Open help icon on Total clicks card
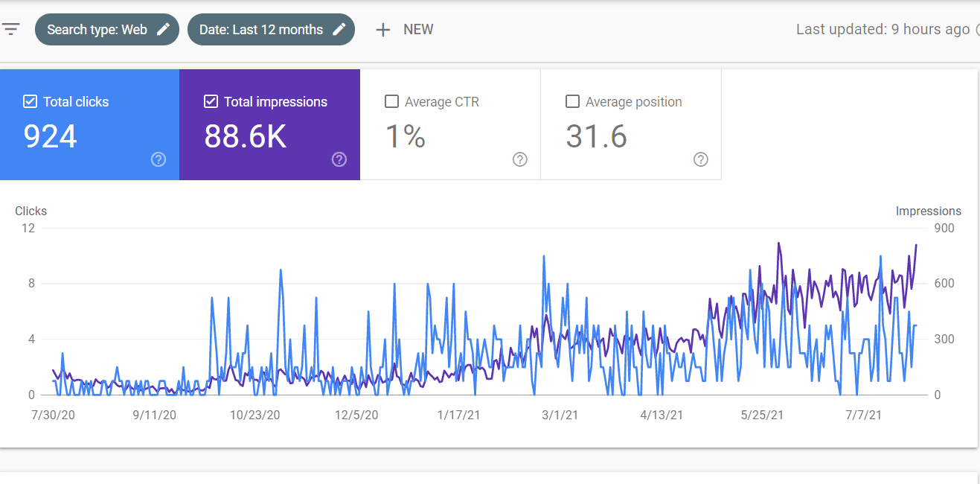 coord(158,159)
